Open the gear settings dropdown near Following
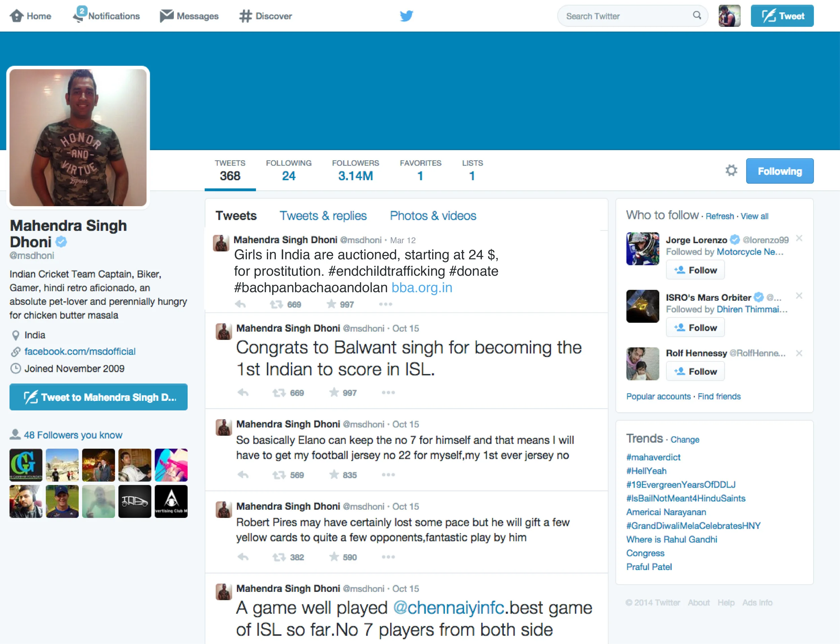Screen dimensions: 840x644 coord(731,171)
